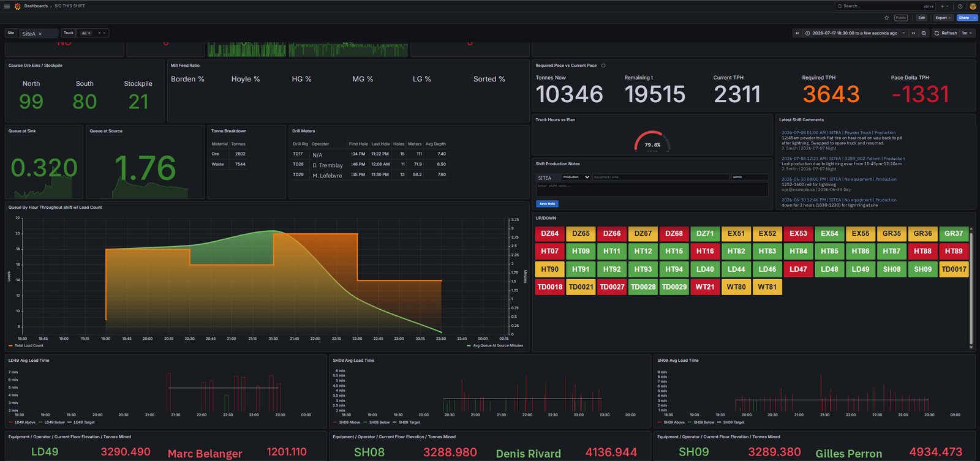The width and height of the screenshot is (980, 461).
Task: Use the UP/DOWN panel scrollbar
Action: 971,288
